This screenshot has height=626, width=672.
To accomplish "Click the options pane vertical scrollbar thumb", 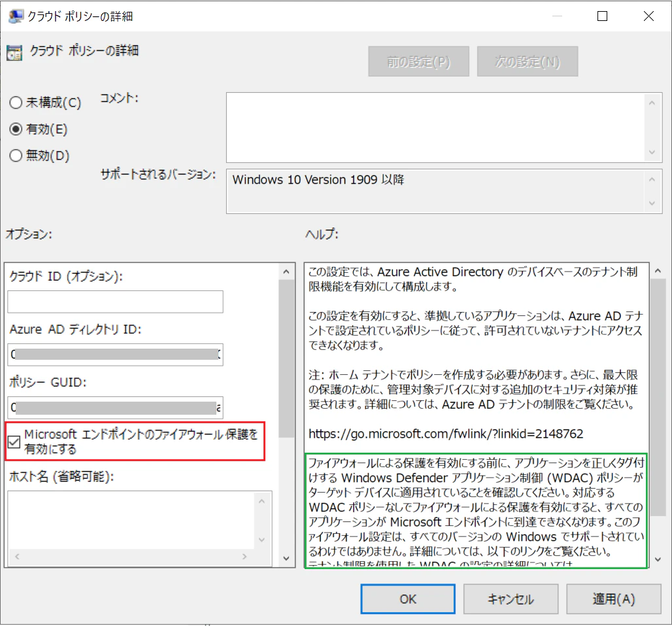I will coord(286,358).
